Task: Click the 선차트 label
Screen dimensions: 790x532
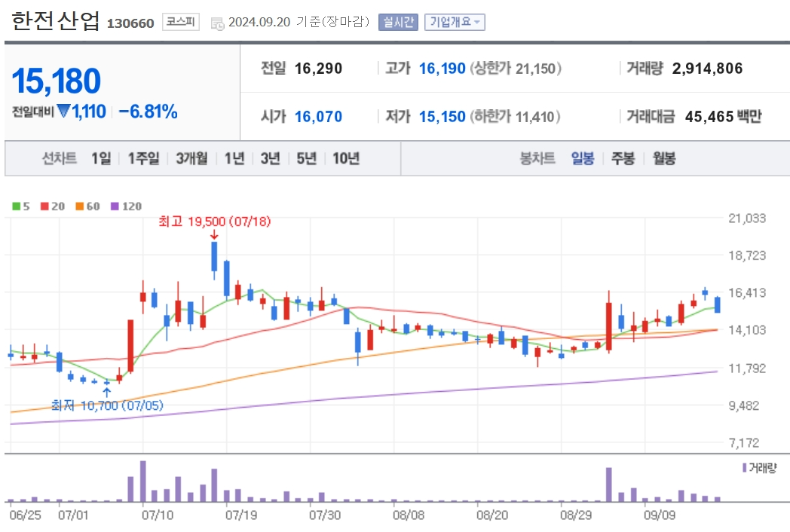Action: point(60,159)
